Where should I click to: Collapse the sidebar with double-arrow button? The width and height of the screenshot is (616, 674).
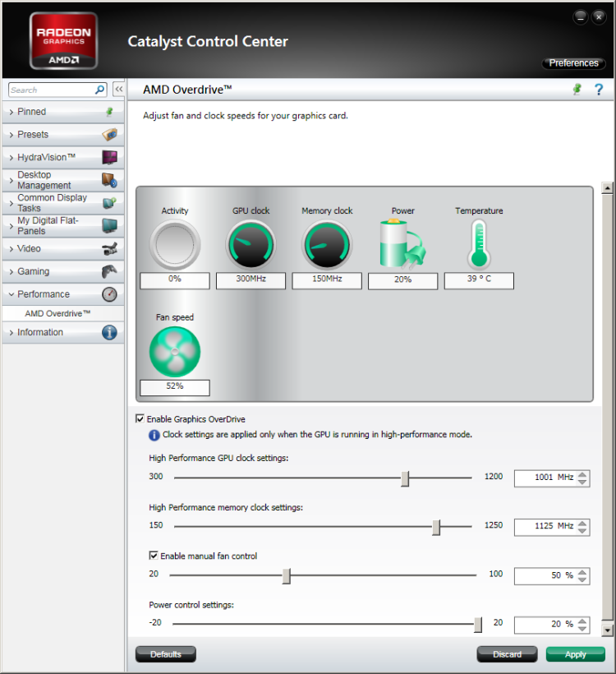pos(118,90)
